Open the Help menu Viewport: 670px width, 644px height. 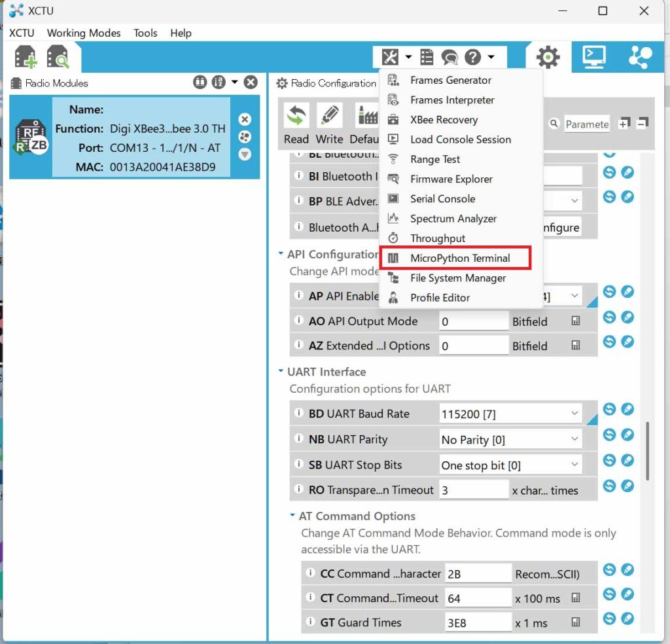181,33
